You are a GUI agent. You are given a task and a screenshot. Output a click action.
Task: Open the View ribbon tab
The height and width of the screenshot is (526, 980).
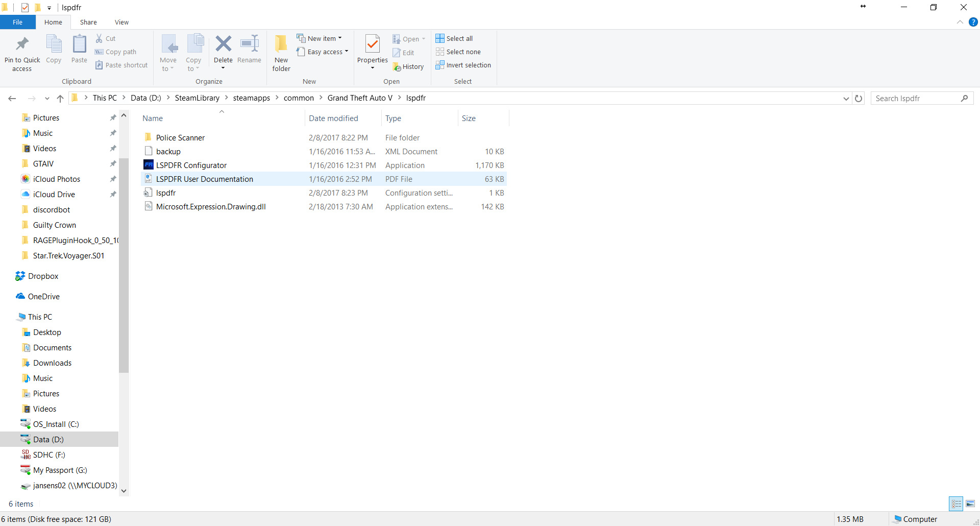tap(121, 22)
